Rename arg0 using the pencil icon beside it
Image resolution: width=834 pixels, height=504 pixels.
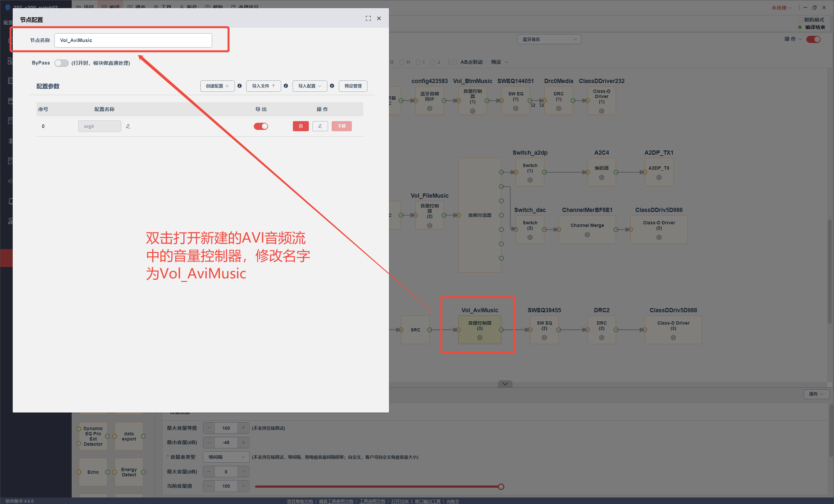128,126
